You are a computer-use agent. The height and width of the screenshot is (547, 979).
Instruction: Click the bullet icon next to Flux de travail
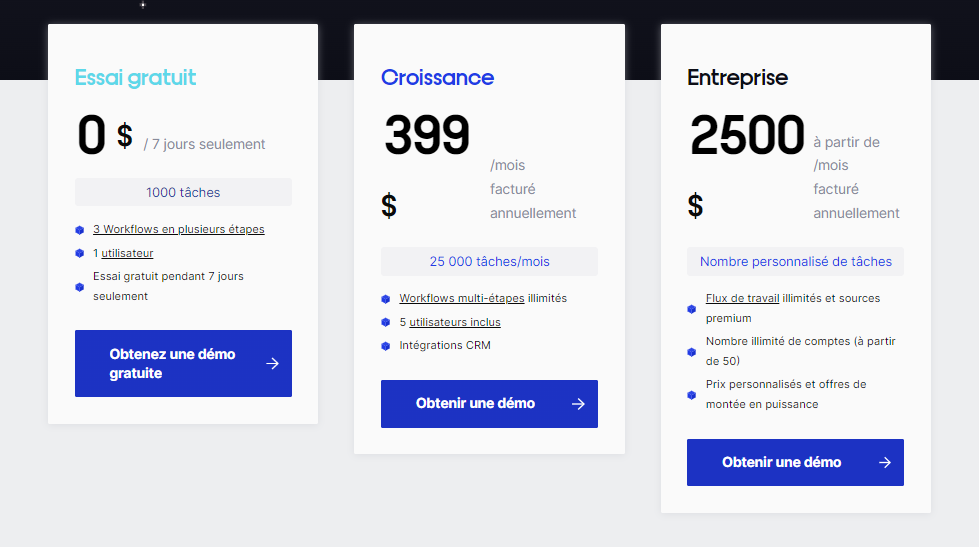[691, 309]
